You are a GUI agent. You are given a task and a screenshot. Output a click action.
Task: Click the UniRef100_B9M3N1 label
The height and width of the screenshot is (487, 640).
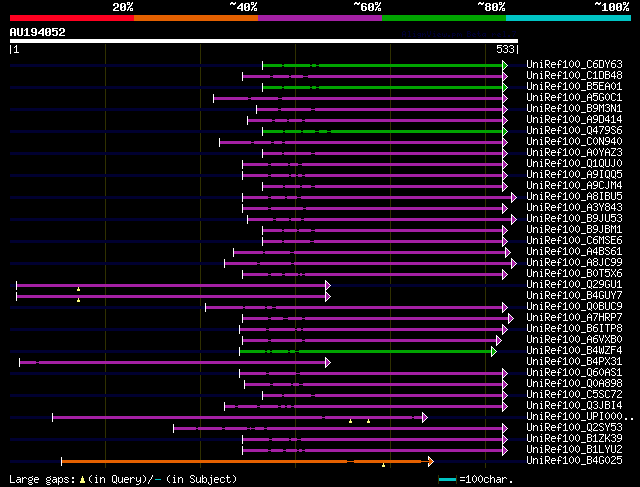coord(574,109)
